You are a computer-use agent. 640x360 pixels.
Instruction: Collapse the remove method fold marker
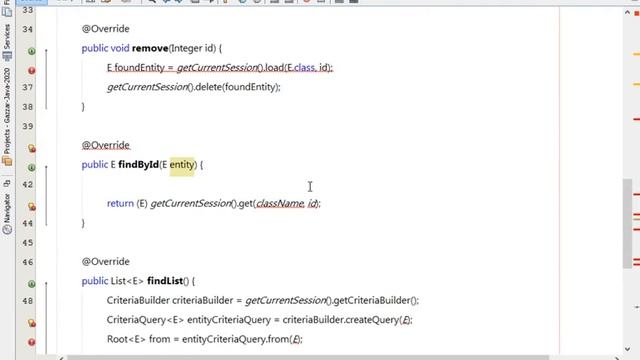click(x=46, y=51)
